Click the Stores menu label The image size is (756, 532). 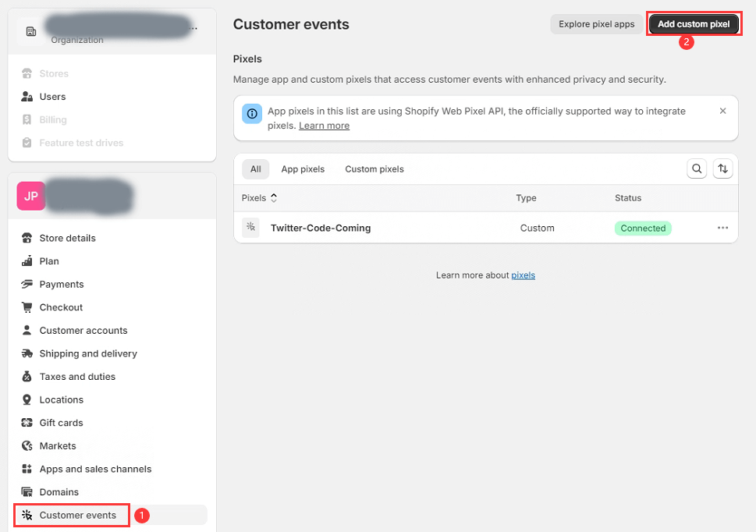tap(54, 74)
